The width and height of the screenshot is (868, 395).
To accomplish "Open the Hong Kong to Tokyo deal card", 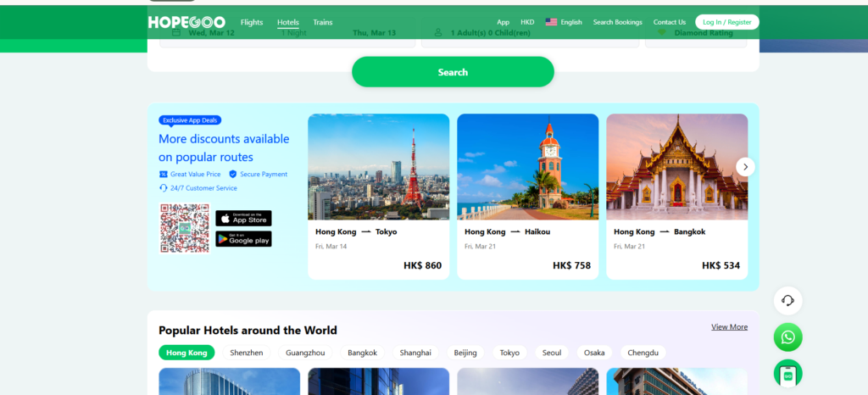I will tap(378, 196).
